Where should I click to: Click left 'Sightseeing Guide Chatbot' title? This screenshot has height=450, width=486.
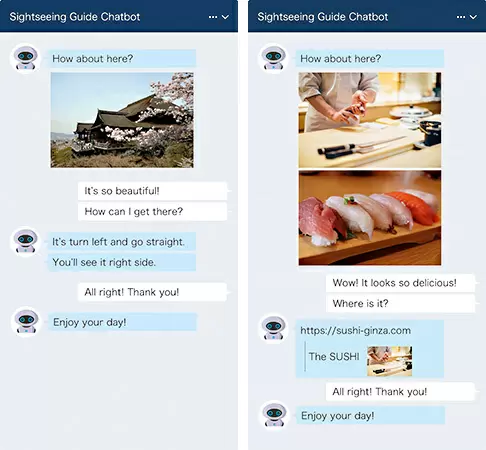[x=75, y=17]
